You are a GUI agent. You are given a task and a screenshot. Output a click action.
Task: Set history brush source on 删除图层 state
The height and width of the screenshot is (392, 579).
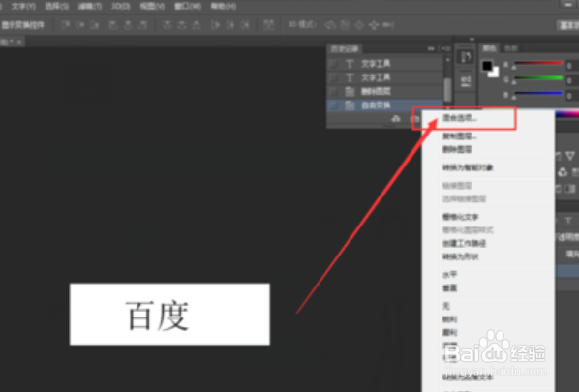click(x=333, y=91)
